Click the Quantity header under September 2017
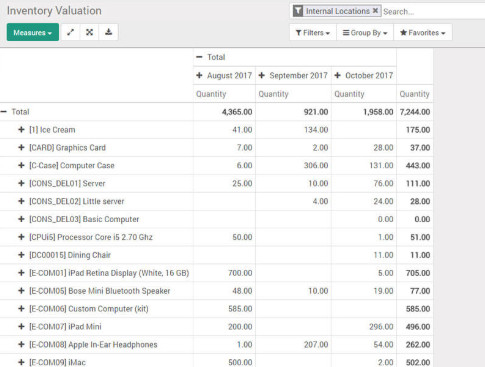Image resolution: width=485 pixels, height=367 pixels. point(273,94)
